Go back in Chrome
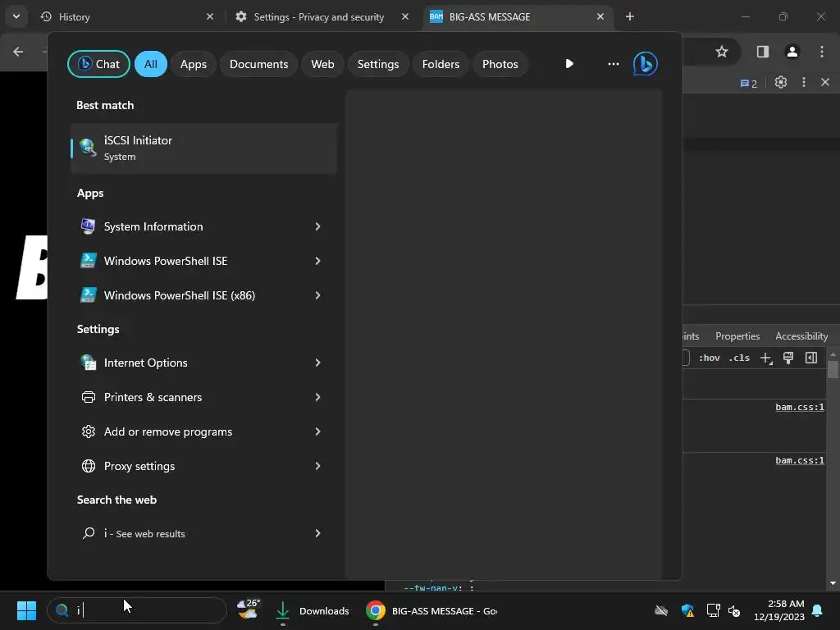This screenshot has height=630, width=840. point(18,52)
